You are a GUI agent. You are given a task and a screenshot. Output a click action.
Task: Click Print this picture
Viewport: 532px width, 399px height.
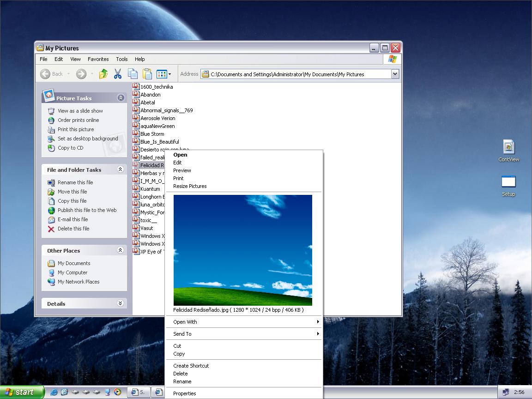tap(76, 129)
